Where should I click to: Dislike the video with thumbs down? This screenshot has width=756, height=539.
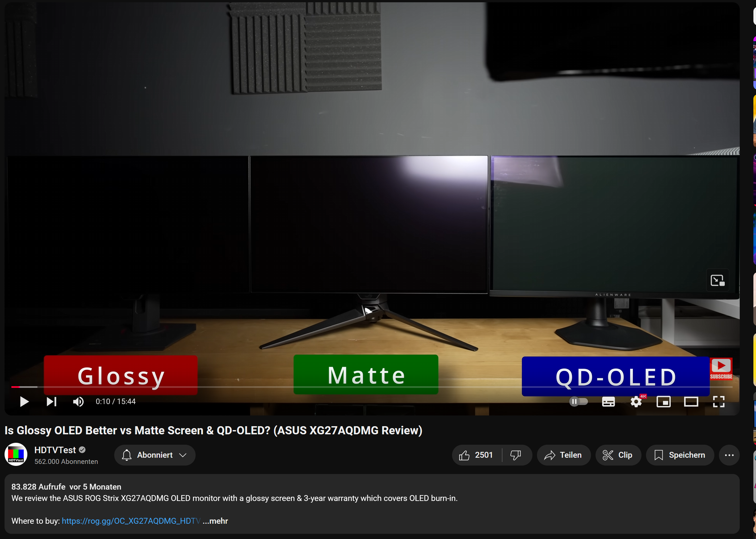click(x=515, y=455)
